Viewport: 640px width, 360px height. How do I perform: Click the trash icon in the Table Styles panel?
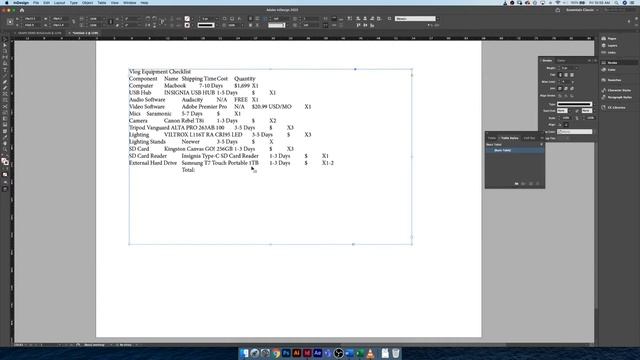(x=538, y=184)
